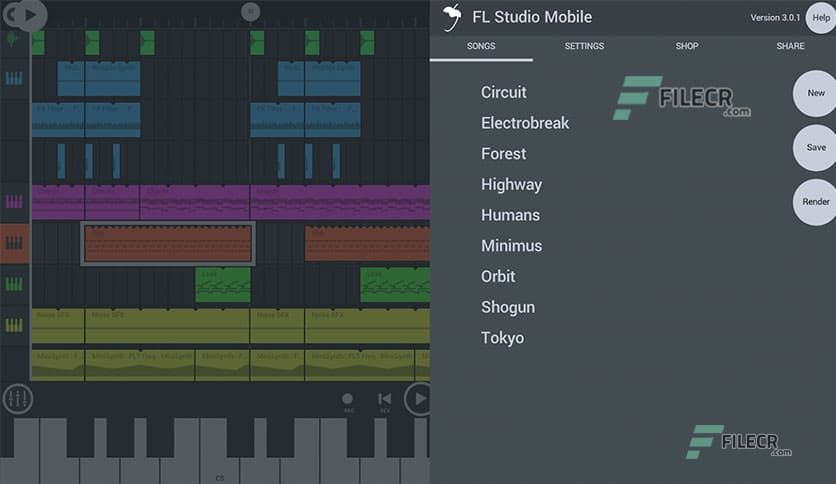The height and width of the screenshot is (484, 836).
Task: Switch to the Settings tab
Action: pyautogui.click(x=584, y=46)
